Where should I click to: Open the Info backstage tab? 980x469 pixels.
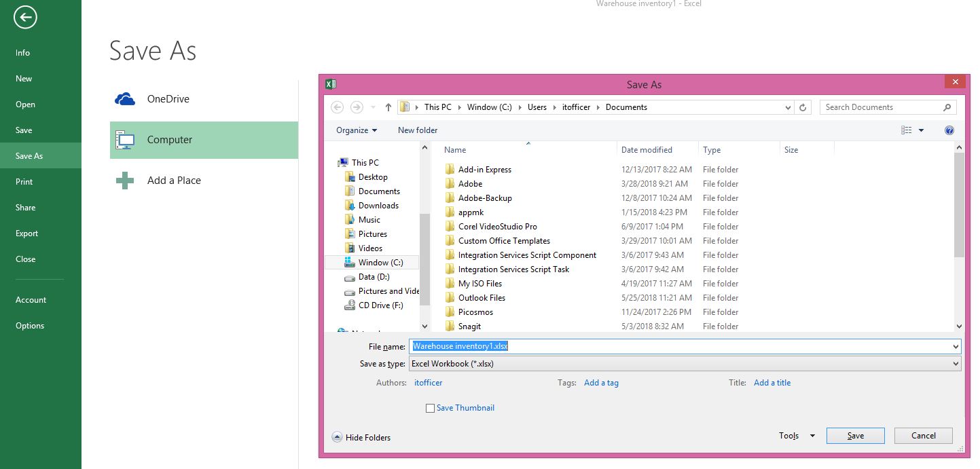[x=23, y=53]
